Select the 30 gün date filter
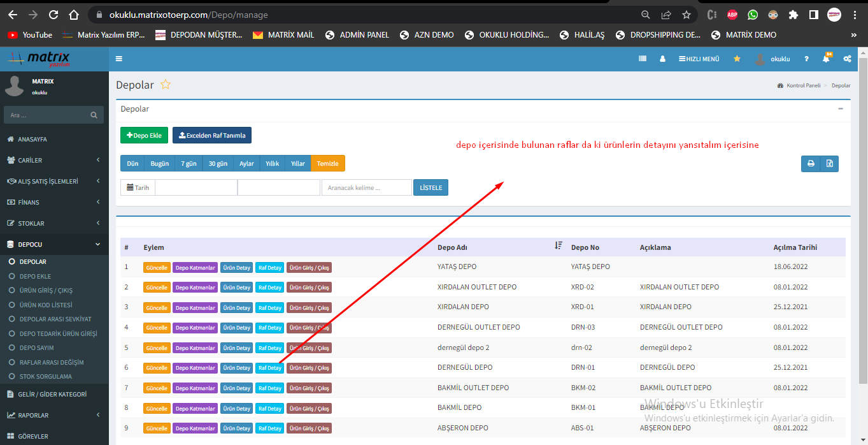The height and width of the screenshot is (445, 868). [x=218, y=164]
